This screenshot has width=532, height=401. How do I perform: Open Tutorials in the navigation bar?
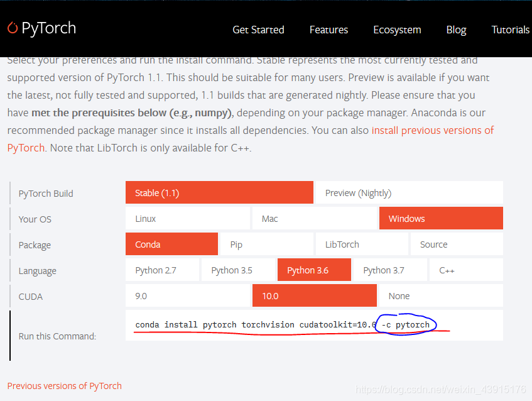point(510,30)
